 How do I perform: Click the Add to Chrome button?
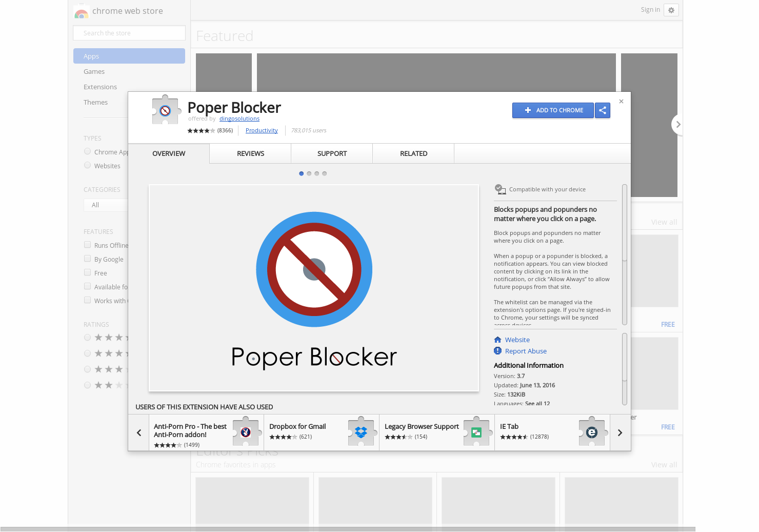point(553,110)
